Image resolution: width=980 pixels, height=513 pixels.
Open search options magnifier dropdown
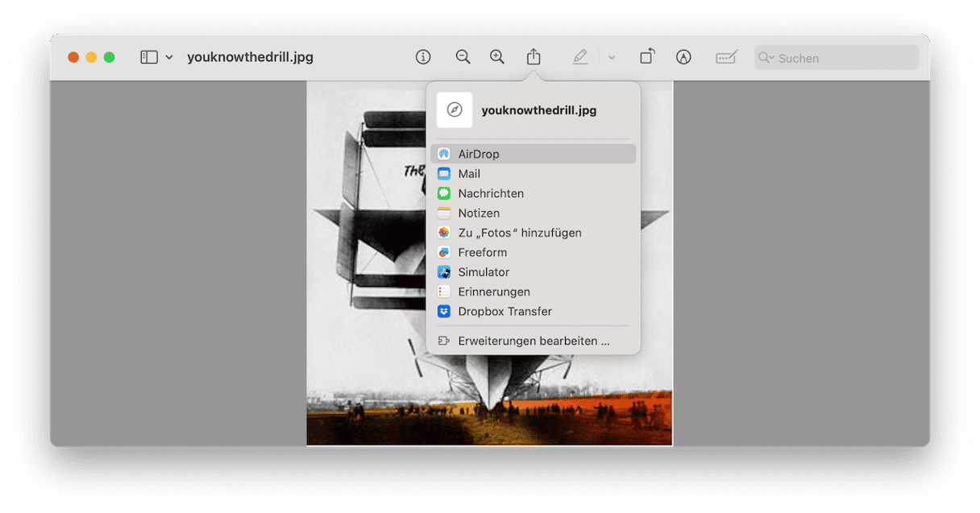(766, 58)
